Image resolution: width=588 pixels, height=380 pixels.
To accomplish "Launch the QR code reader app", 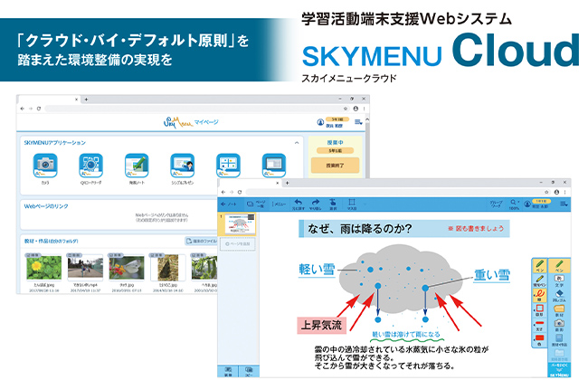I will point(90,165).
